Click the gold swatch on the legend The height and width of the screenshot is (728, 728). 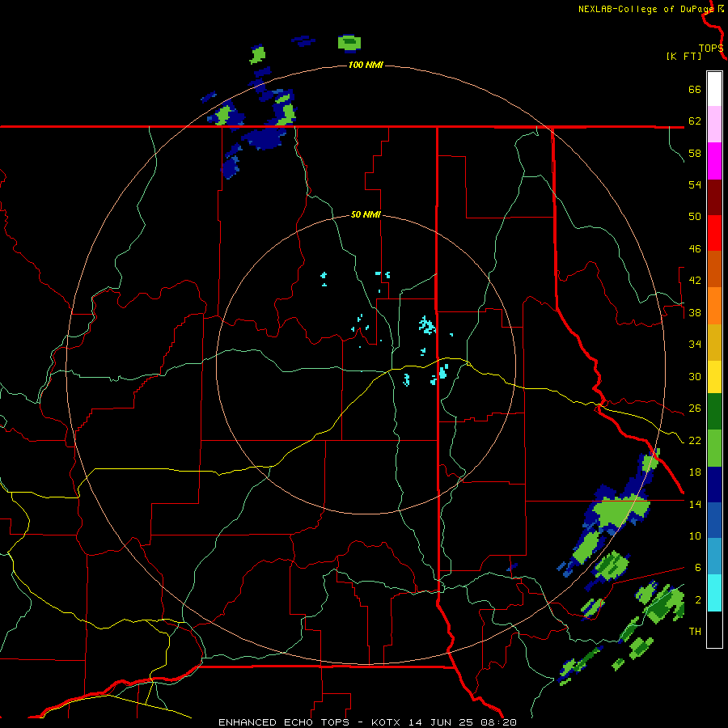coord(714,342)
